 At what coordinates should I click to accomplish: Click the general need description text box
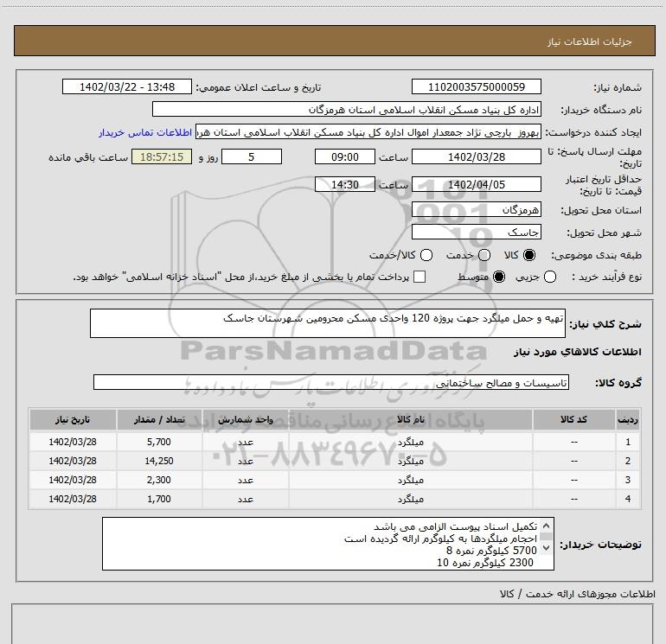coord(328,323)
